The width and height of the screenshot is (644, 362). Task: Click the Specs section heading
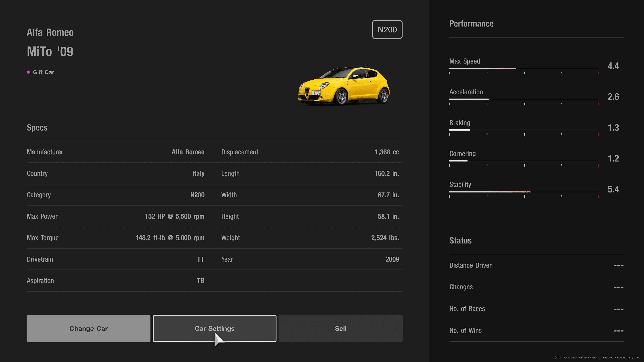pos(37,128)
